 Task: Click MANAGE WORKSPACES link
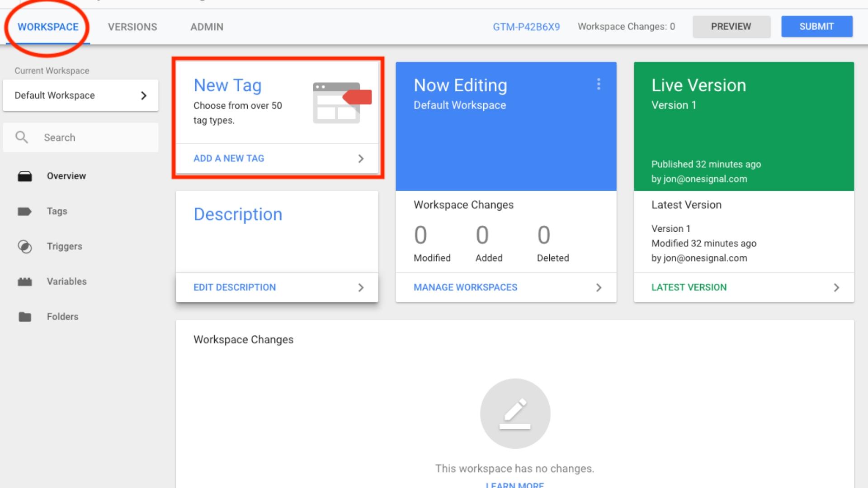click(x=465, y=287)
